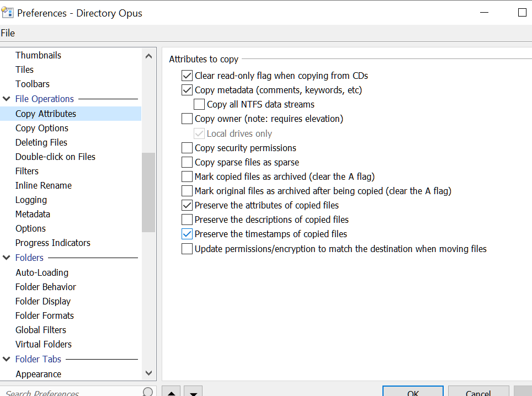Click the OK button

pyautogui.click(x=413, y=391)
